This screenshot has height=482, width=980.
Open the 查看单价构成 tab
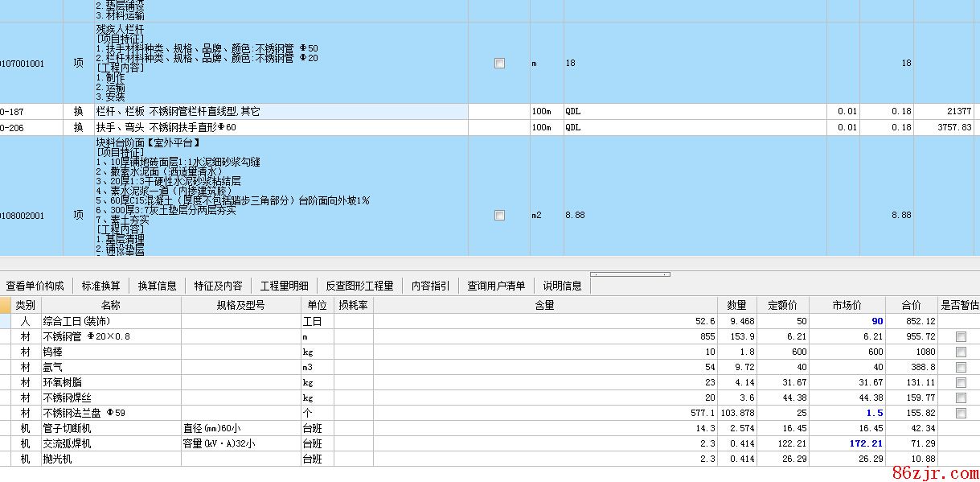[35, 286]
